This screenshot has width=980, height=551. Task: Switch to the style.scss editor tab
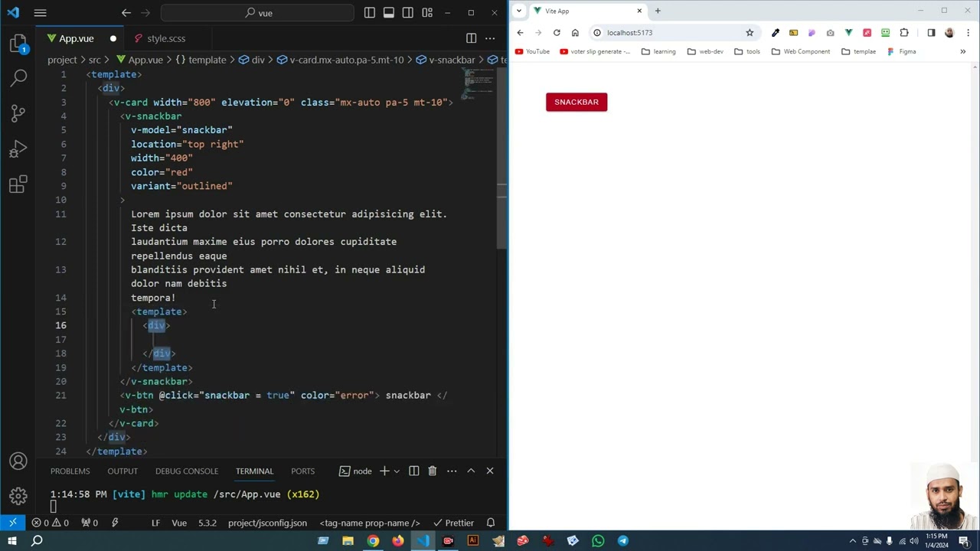tap(166, 38)
